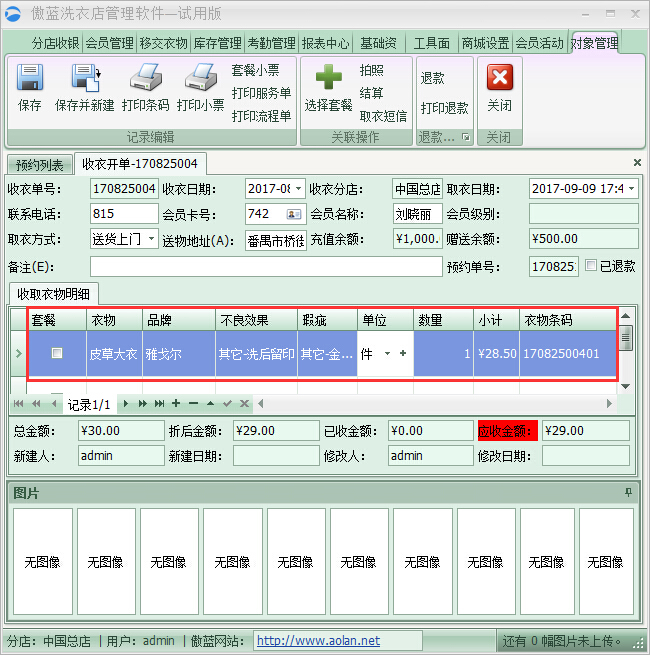Click the 打印小票 printer icon
The width and height of the screenshot is (650, 655).
[200, 79]
